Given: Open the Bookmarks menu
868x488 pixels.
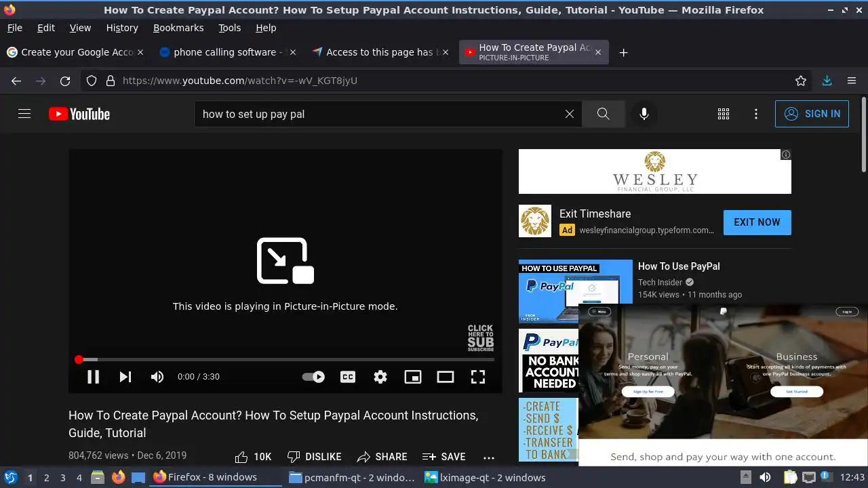Looking at the screenshot, I should click(x=178, y=28).
